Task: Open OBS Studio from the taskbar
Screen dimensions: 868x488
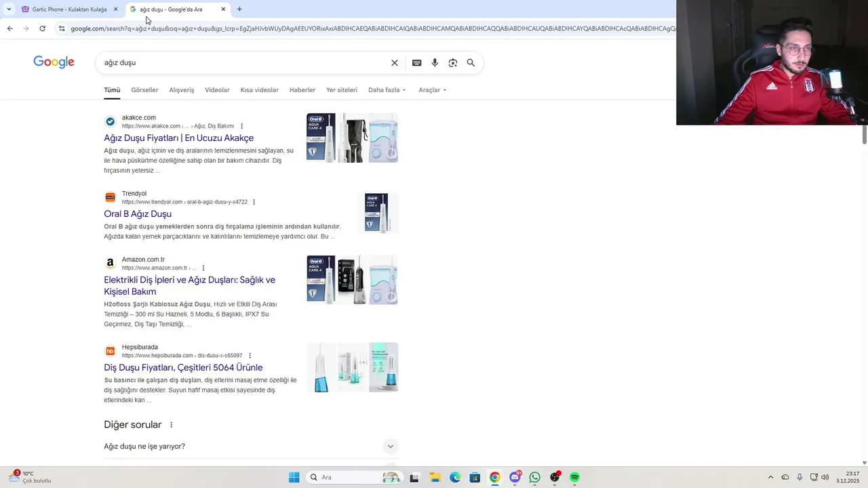Action: click(555, 477)
